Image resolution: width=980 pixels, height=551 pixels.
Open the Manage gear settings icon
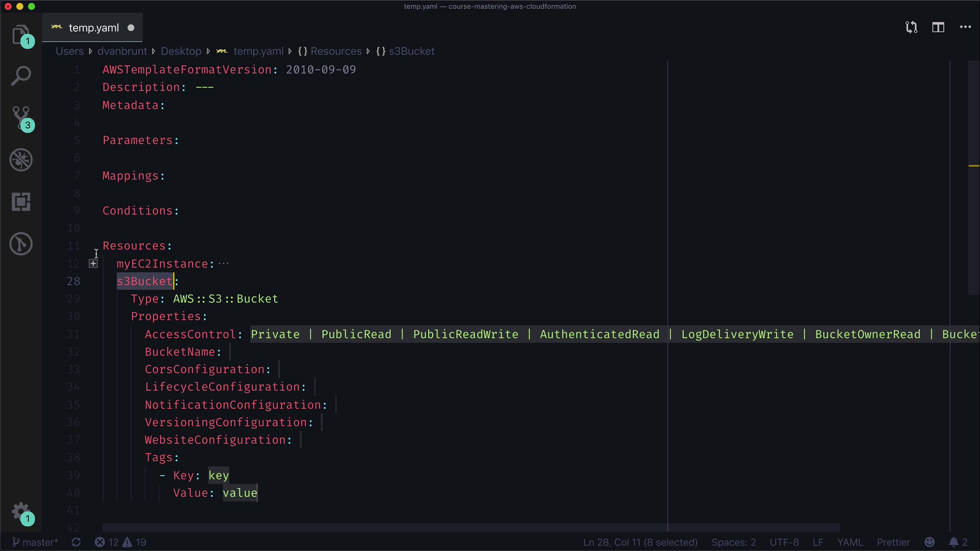21,512
